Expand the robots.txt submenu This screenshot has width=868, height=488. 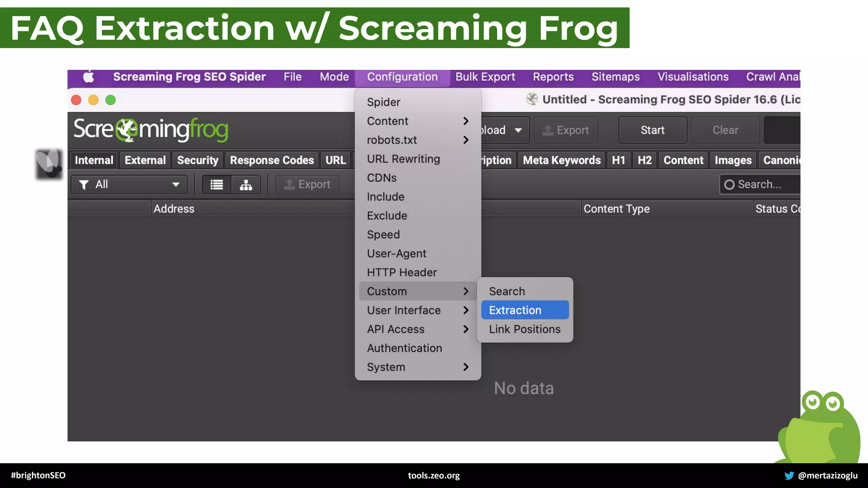(417, 140)
